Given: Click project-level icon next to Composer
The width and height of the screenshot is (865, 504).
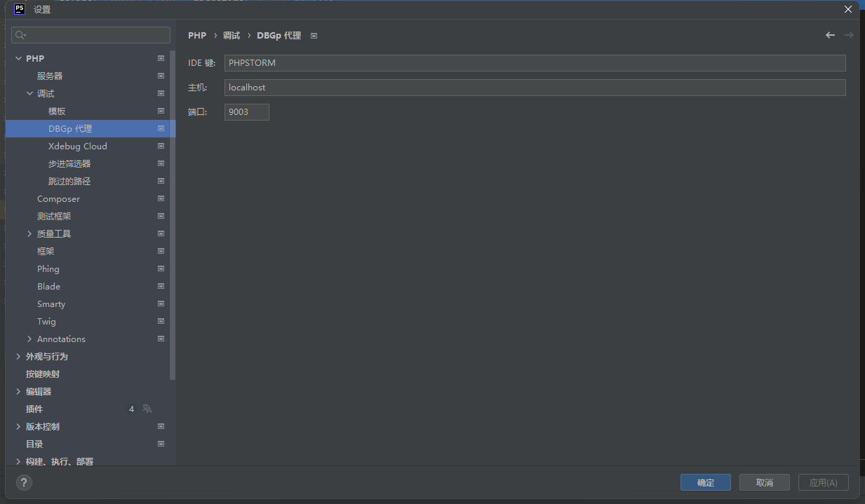Looking at the screenshot, I should [161, 198].
